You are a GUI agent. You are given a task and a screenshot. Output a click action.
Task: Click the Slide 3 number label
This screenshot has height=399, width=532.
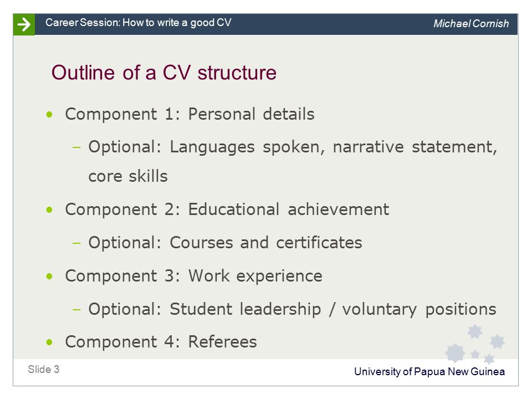(x=44, y=369)
